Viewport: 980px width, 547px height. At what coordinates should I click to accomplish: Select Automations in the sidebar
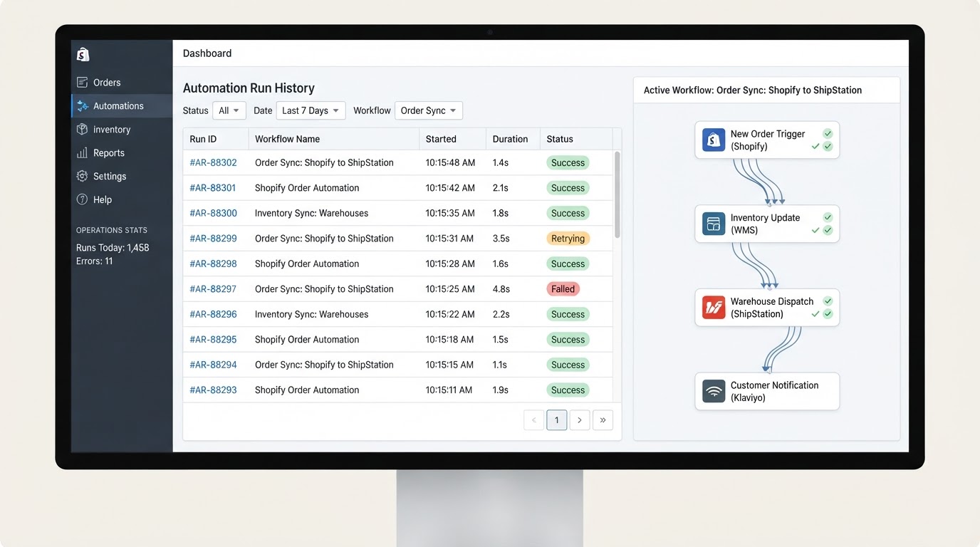click(x=122, y=106)
